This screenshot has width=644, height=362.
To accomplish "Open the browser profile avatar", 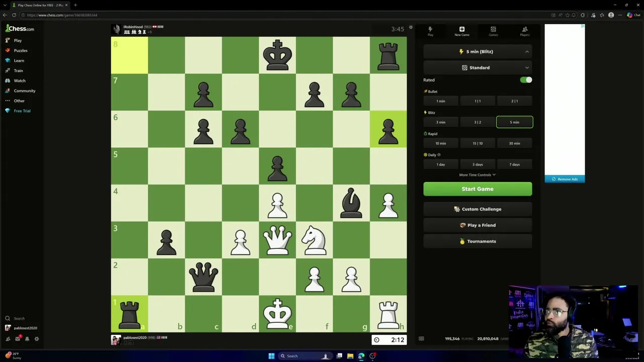I will click(611, 15).
